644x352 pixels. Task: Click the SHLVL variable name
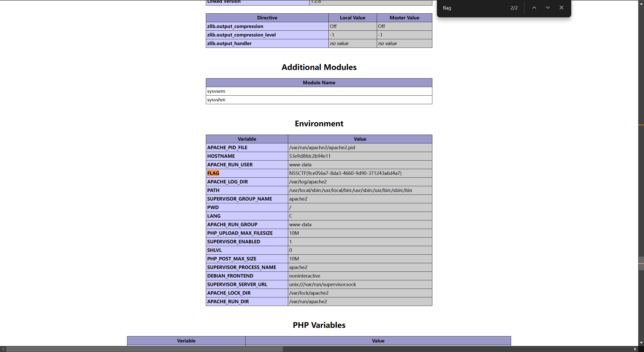(x=214, y=250)
